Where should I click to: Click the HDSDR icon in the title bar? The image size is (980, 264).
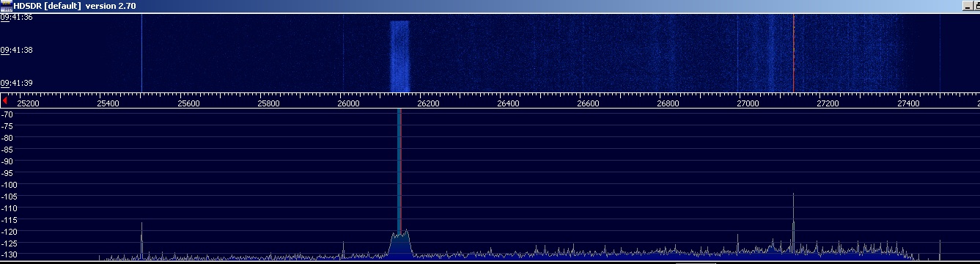pyautogui.click(x=6, y=5)
